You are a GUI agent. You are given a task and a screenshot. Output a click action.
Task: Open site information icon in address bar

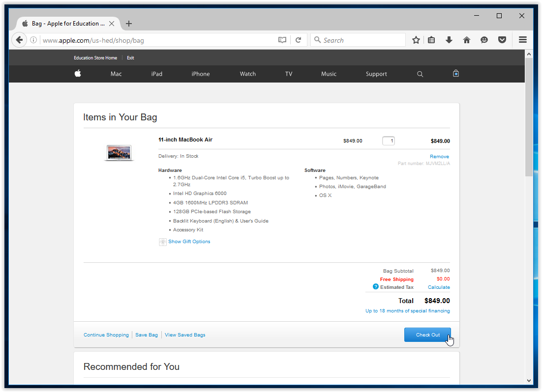point(33,40)
